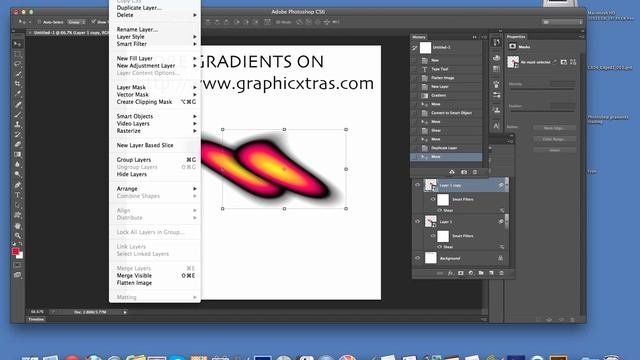Select the Rectangular Marquee tool
This screenshot has width=640, height=360.
click(x=18, y=54)
